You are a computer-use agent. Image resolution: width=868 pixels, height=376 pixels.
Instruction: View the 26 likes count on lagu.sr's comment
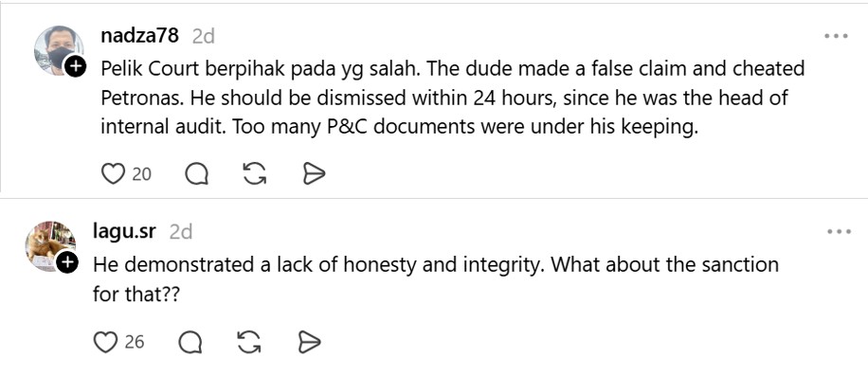pyautogui.click(x=135, y=342)
